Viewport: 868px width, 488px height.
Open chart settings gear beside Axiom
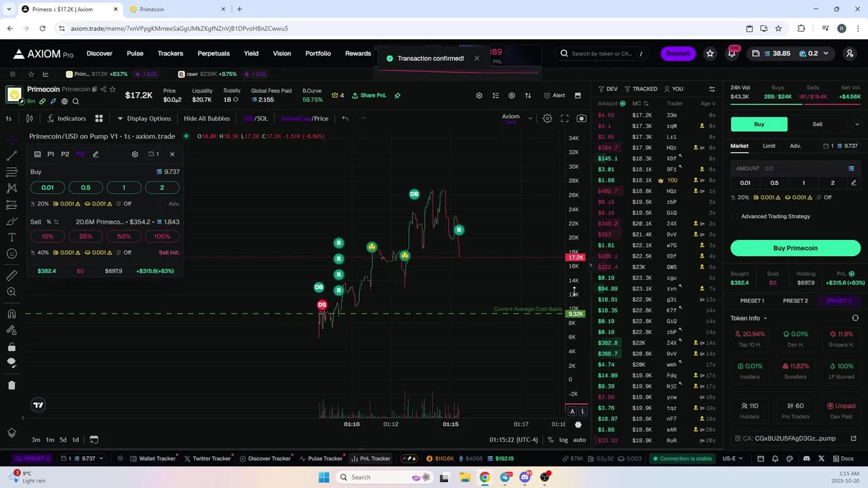[x=547, y=119]
